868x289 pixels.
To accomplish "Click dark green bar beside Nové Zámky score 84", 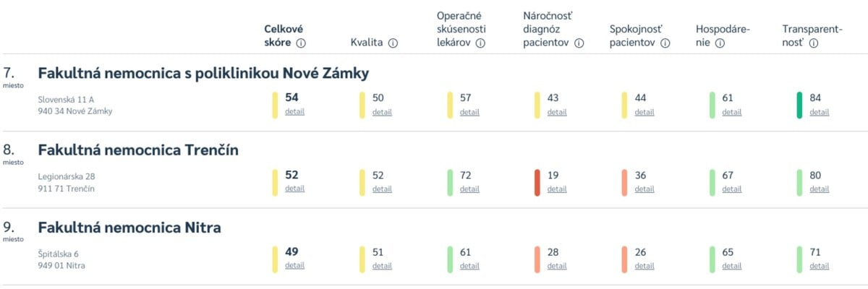I will (x=799, y=105).
